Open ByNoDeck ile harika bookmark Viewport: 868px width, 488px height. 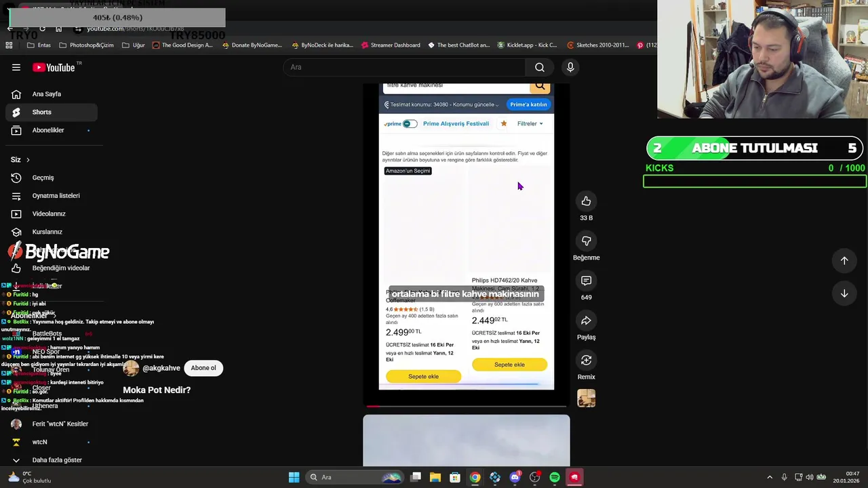pos(322,45)
